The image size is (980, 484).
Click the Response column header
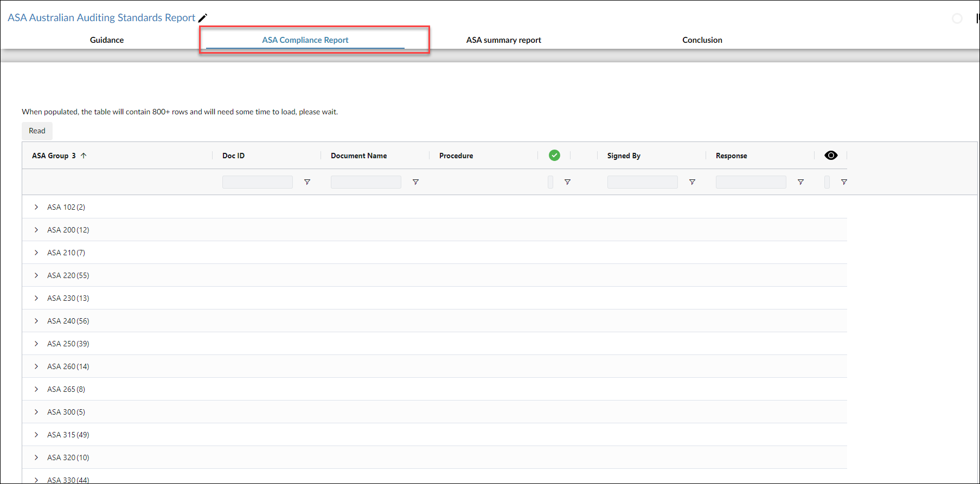coord(732,156)
